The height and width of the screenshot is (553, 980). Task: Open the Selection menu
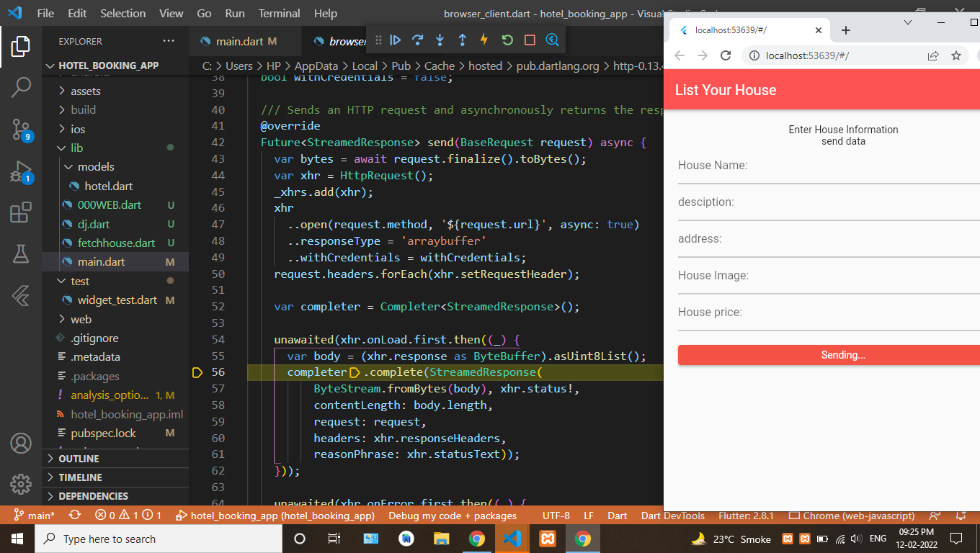pos(122,13)
